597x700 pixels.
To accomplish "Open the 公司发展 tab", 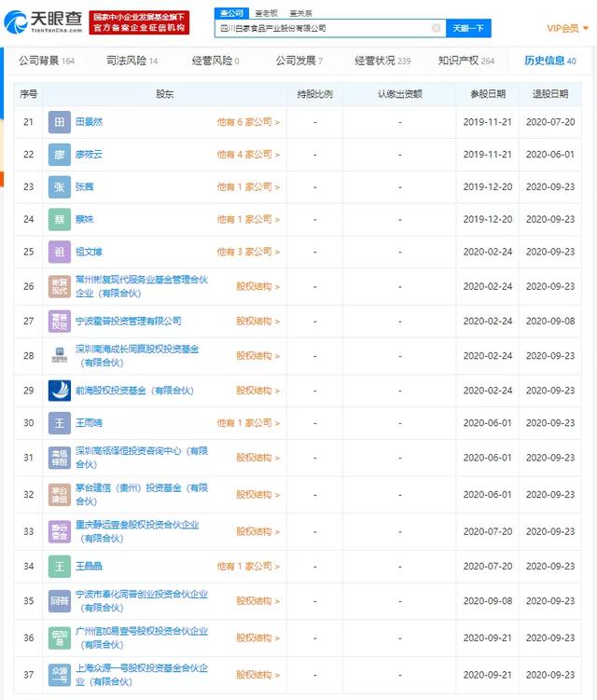I will point(298,61).
